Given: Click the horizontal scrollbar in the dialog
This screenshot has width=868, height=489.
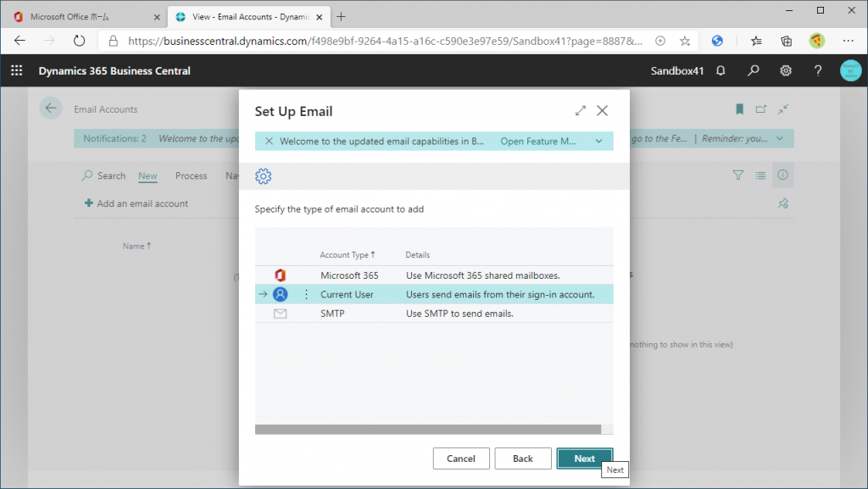Looking at the screenshot, I should pyautogui.click(x=428, y=430).
